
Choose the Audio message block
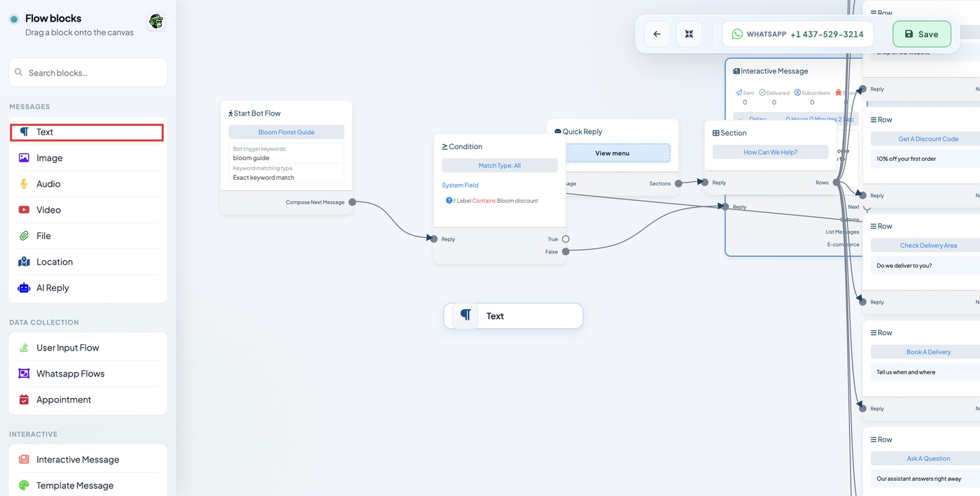pyautogui.click(x=87, y=184)
